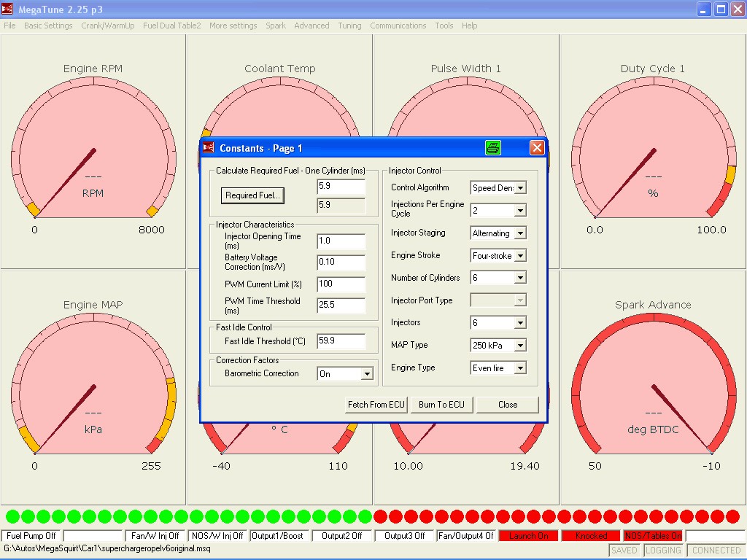Open the Fuel Dual Table2 menu
Viewport: 747px width, 560px height.
pyautogui.click(x=172, y=26)
